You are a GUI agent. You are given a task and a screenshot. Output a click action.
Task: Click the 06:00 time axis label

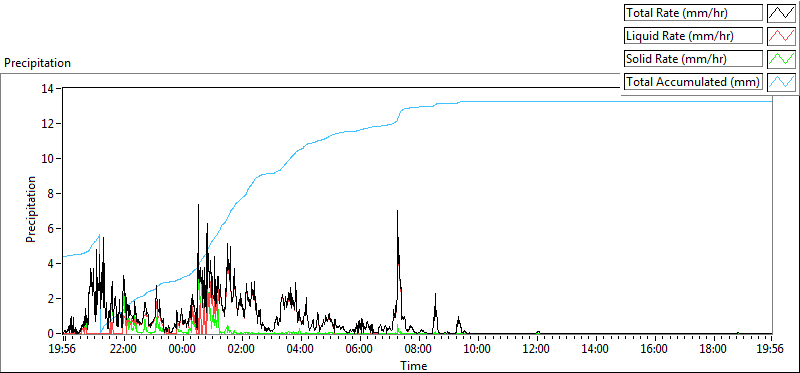pos(359,350)
